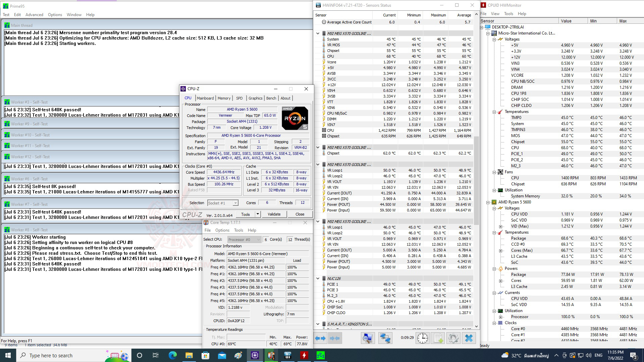The height and width of the screenshot is (362, 644).
Task: Click HWiNFO collapse columns arrows icon
Action: tap(335, 338)
